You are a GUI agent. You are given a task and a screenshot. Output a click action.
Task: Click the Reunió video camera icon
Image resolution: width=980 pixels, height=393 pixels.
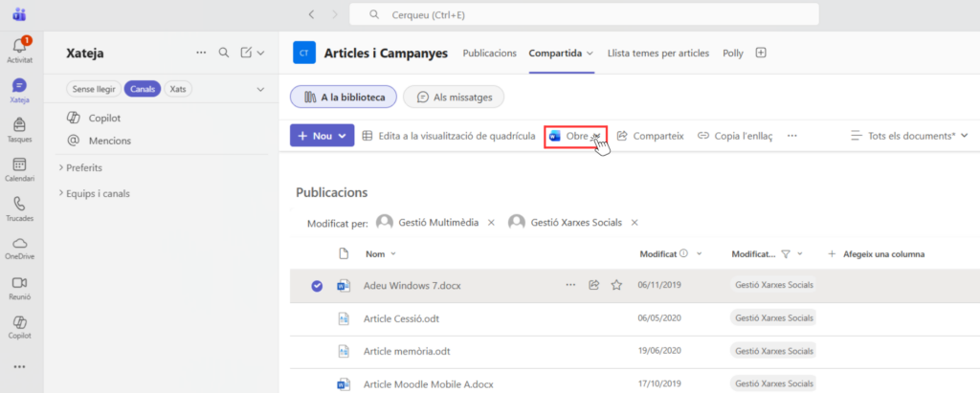pyautogui.click(x=19, y=286)
